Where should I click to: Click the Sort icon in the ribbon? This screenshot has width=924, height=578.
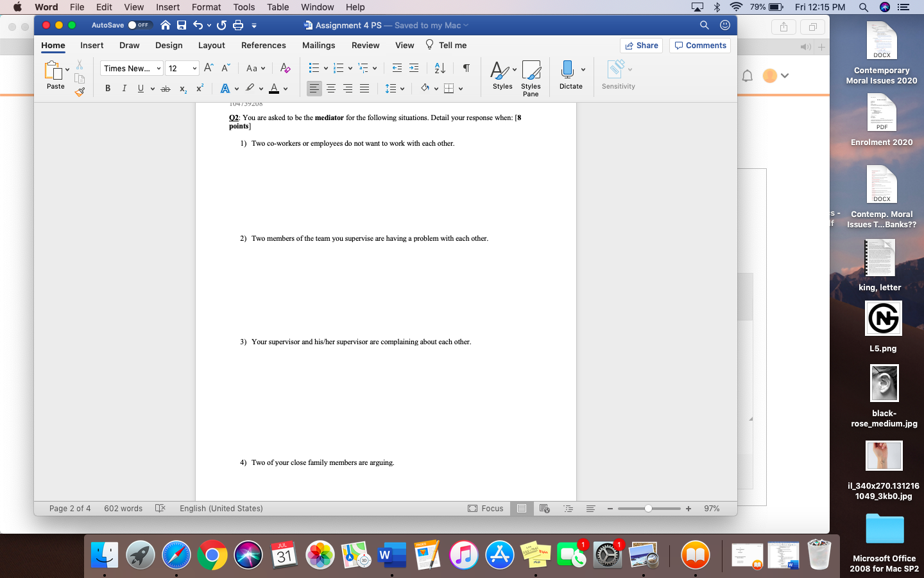click(439, 67)
